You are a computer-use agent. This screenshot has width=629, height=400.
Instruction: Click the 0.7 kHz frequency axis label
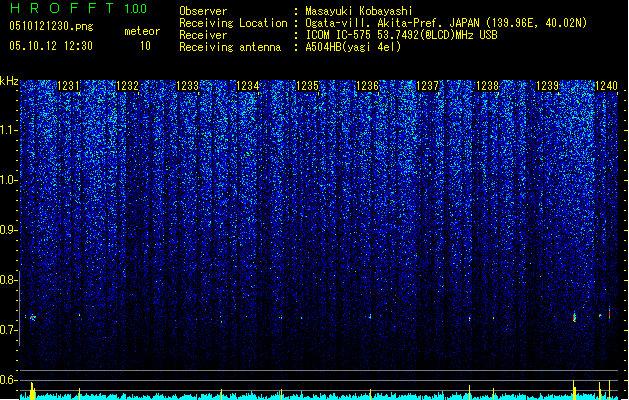[x=8, y=330]
